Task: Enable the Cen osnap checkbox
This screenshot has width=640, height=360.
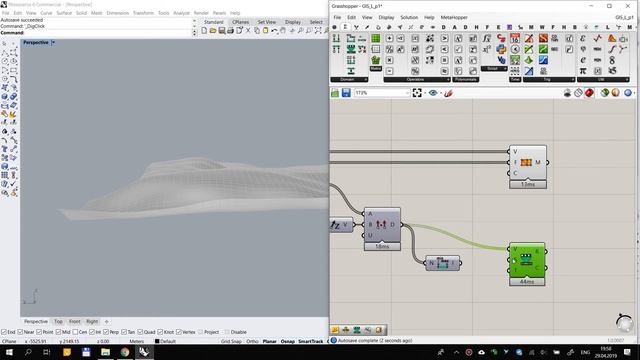Action: 75,332
